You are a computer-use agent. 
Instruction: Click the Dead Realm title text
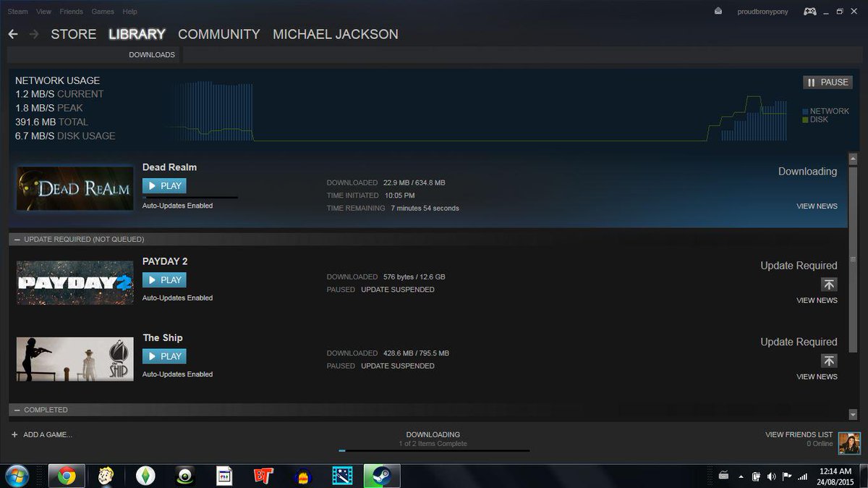(169, 167)
